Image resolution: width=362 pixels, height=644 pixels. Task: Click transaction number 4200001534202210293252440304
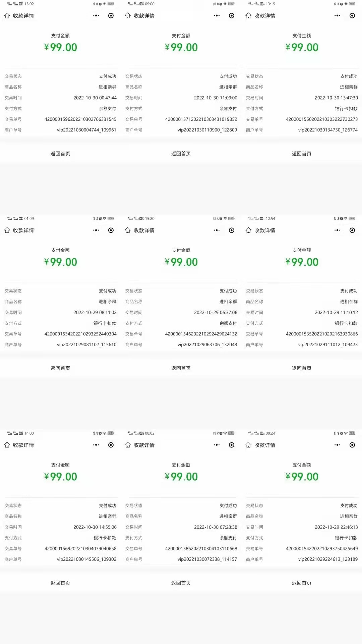click(x=80, y=334)
